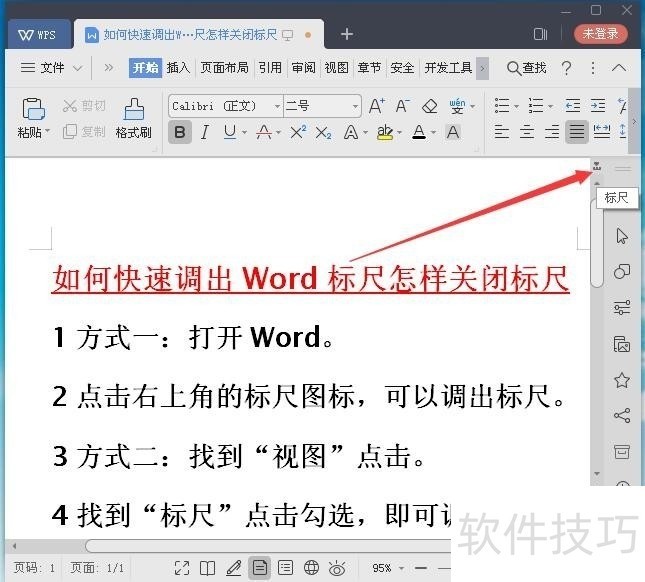Clear formatting with eraser icon
Viewport: 645px width, 582px height.
pos(429,106)
